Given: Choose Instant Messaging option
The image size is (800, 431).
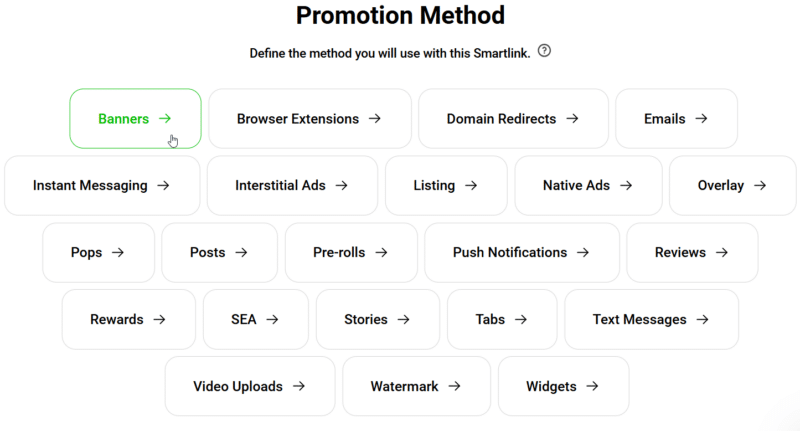Looking at the screenshot, I should (101, 185).
